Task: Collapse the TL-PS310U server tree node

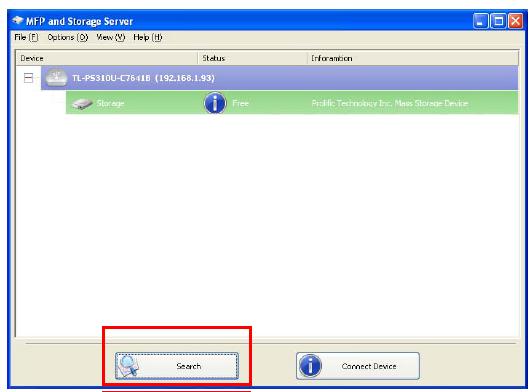Action: (x=28, y=78)
